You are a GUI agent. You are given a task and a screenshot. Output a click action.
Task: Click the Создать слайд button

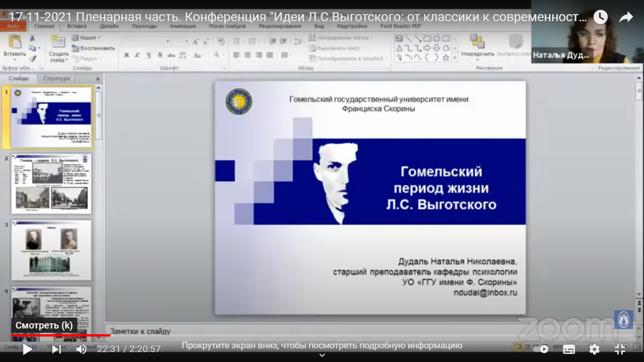tap(59, 49)
